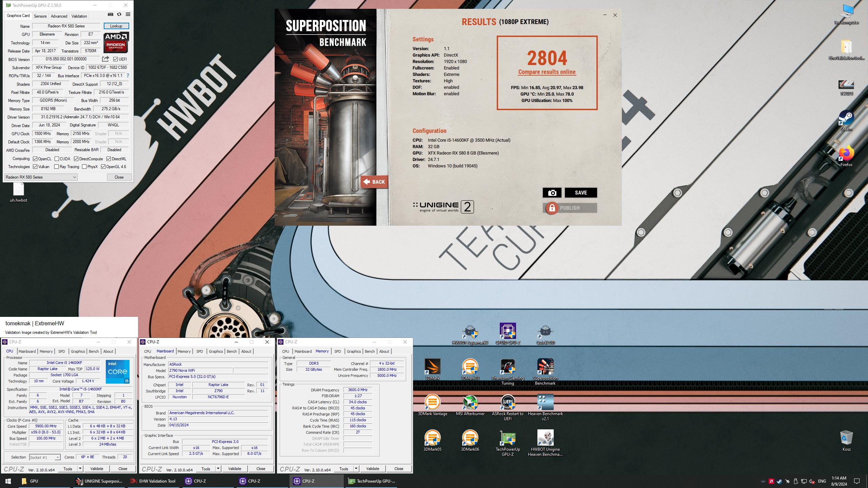Click Compare results online link

click(x=547, y=72)
